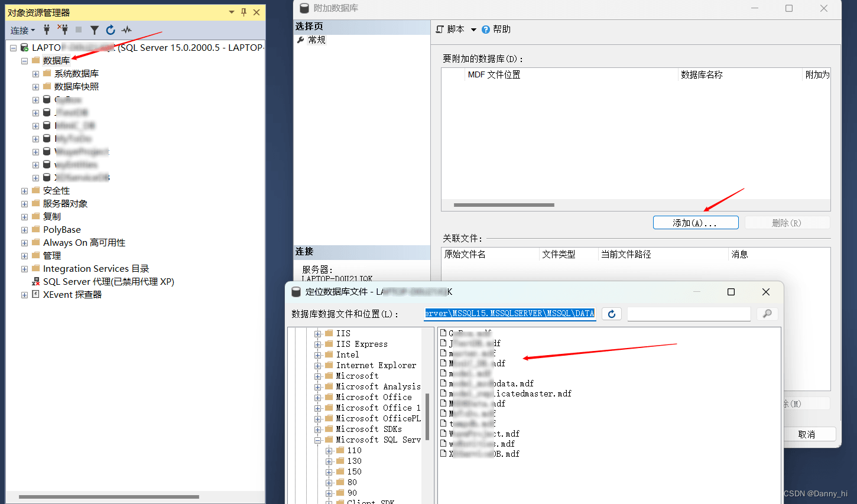Select the XEvent 探查器 icon
857x504 pixels.
coord(35,294)
